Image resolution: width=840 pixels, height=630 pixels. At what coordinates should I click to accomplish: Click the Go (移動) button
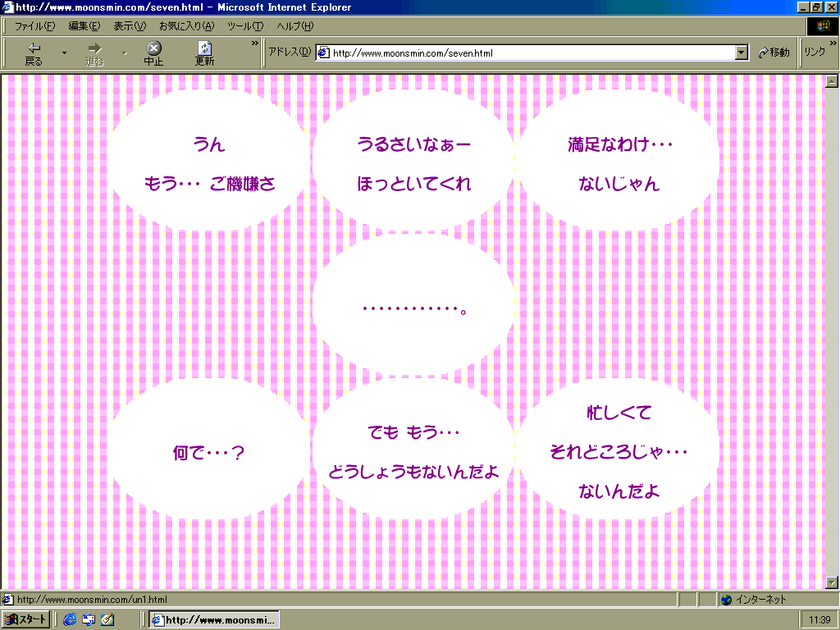click(x=774, y=52)
